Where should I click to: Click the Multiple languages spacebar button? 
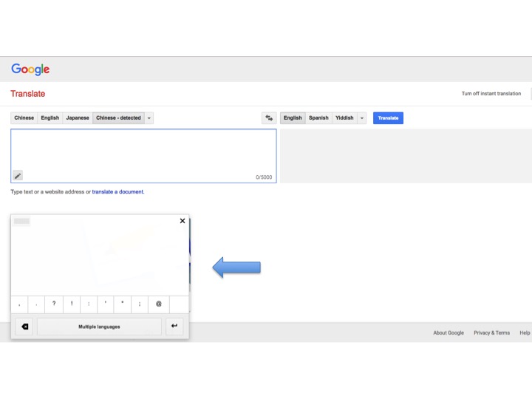[x=99, y=327]
